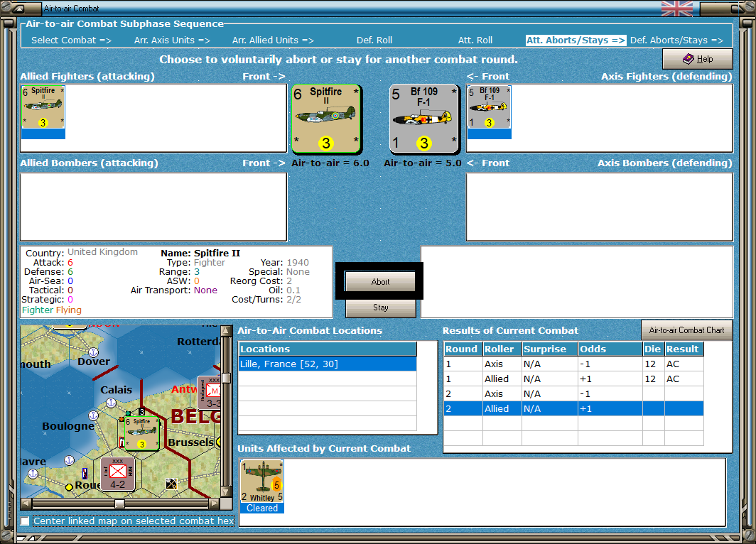Click the Boulogne port anchor icon
The height and width of the screenshot is (544, 756).
(x=94, y=415)
